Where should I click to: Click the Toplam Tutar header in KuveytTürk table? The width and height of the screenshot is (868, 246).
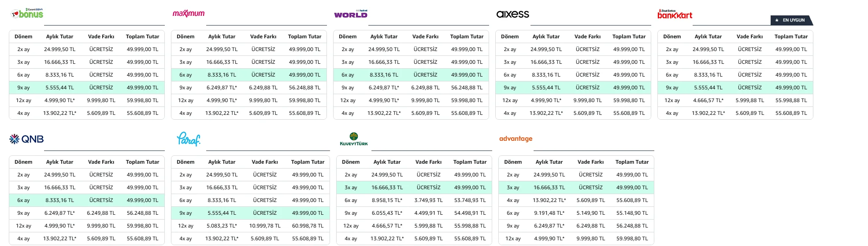(x=470, y=162)
